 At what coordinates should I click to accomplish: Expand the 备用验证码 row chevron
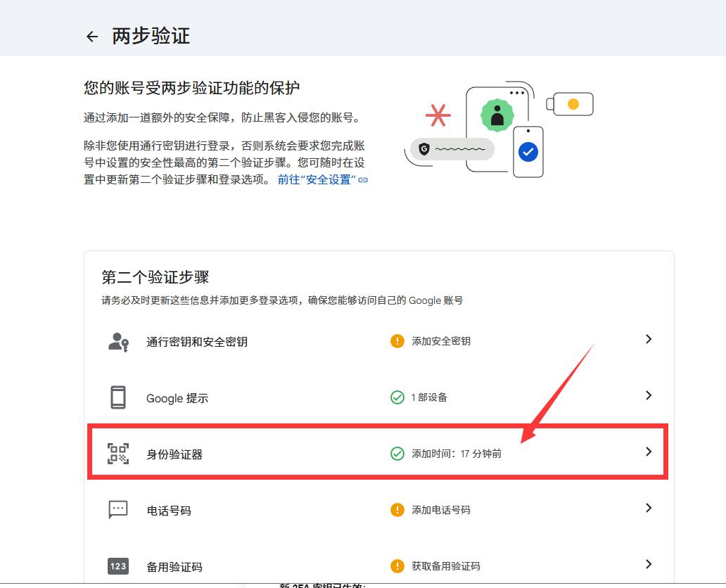(x=649, y=564)
